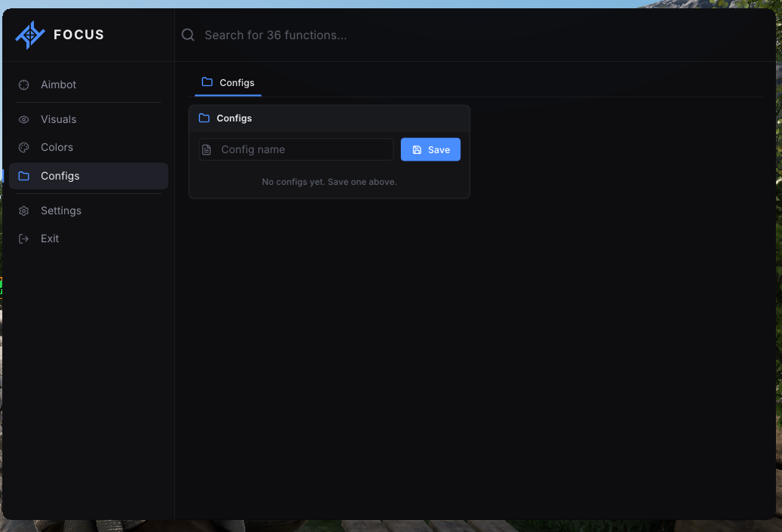This screenshot has width=782, height=532.
Task: Click the blue Save button text
Action: pos(439,150)
